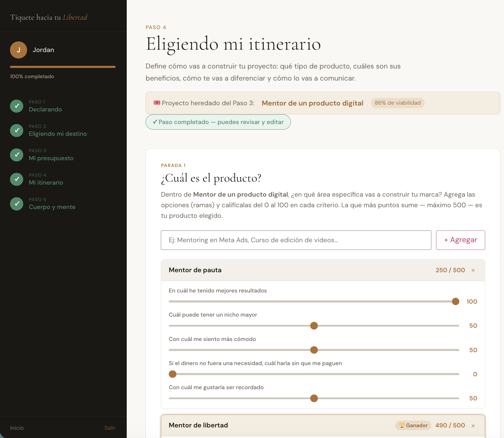Viewport: 504px width, 438px height.
Task: Open Paso 1 Declarando step
Action: [45, 106]
